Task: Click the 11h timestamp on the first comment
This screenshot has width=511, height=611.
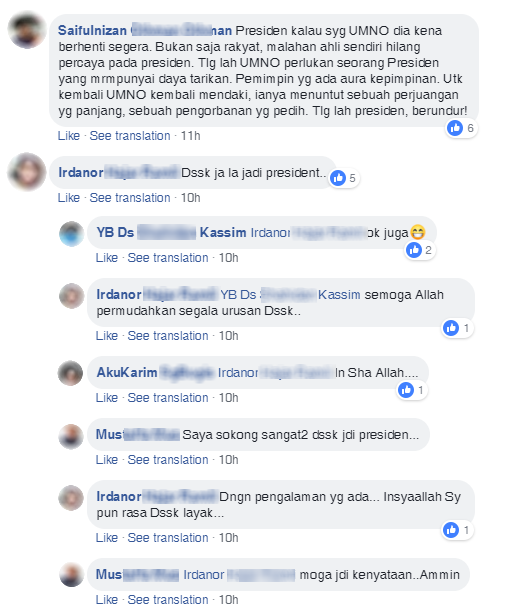Action: click(191, 136)
